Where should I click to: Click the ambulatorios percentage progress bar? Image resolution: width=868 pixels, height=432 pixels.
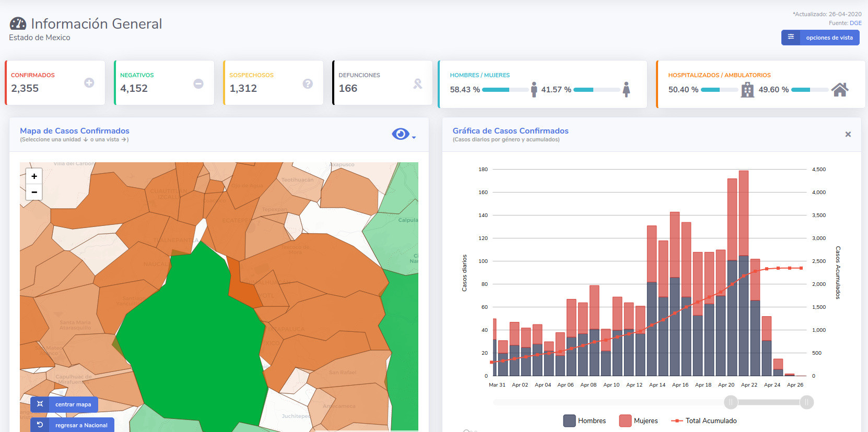point(810,90)
